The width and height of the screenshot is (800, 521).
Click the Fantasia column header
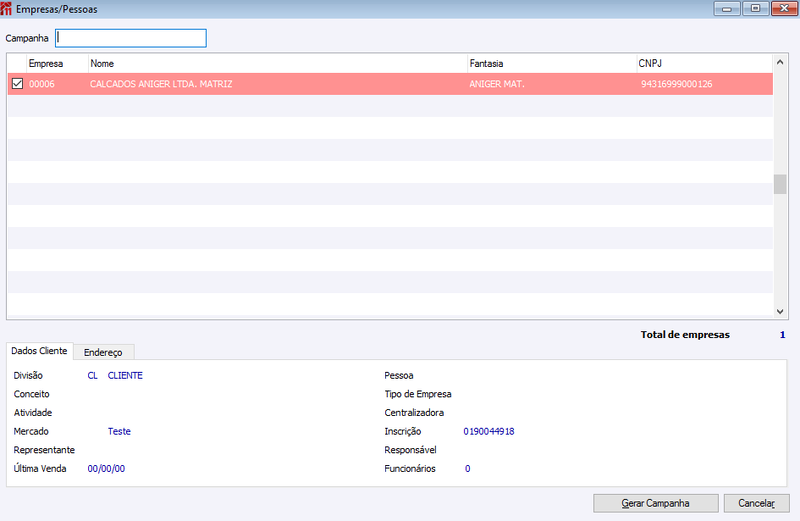click(x=552, y=63)
